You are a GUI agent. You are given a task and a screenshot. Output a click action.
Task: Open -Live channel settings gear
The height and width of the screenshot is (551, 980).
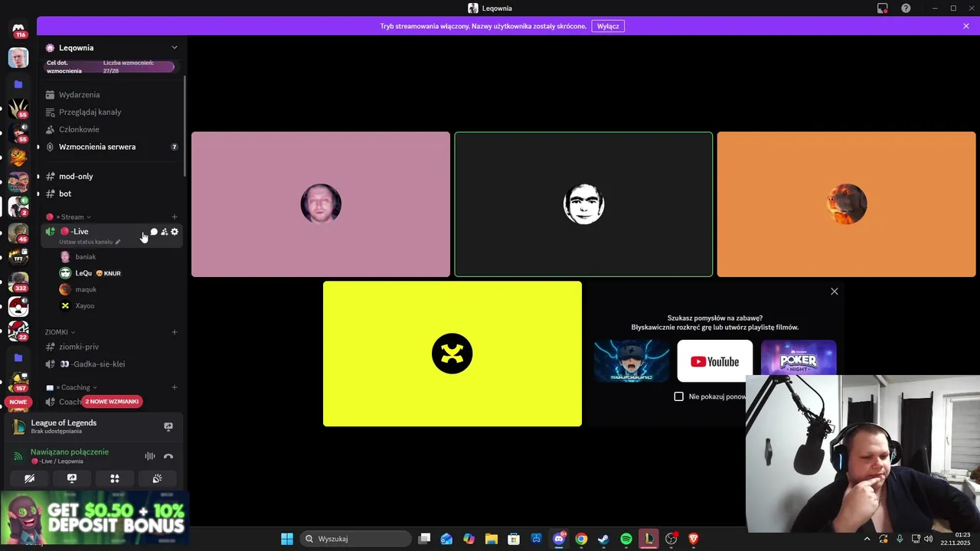tap(175, 232)
